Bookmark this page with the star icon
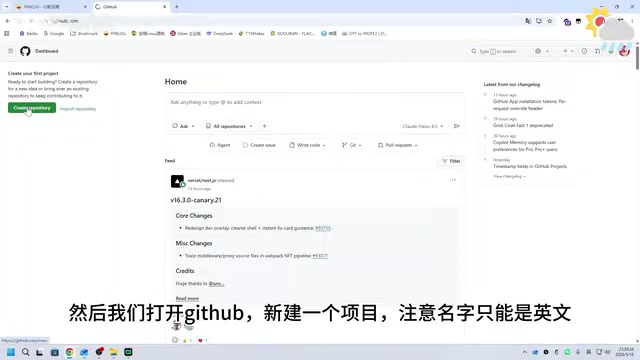 tap(549, 21)
